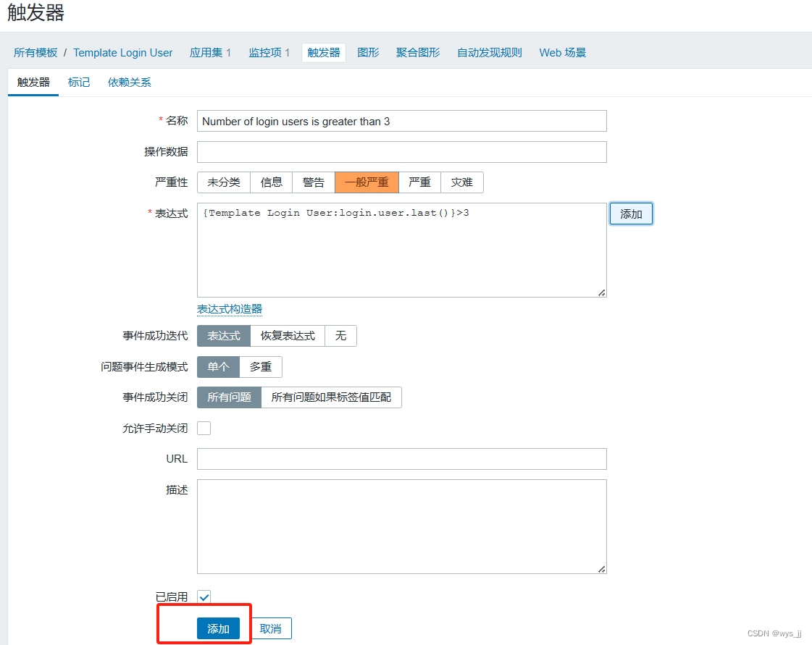The image size is (812, 645).
Task: Click 添加 button beside expression box
Action: 631,214
